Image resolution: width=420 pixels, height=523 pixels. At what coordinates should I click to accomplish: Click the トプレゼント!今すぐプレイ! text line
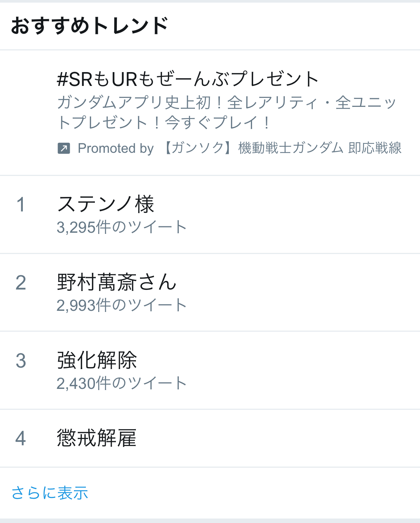coord(164,123)
